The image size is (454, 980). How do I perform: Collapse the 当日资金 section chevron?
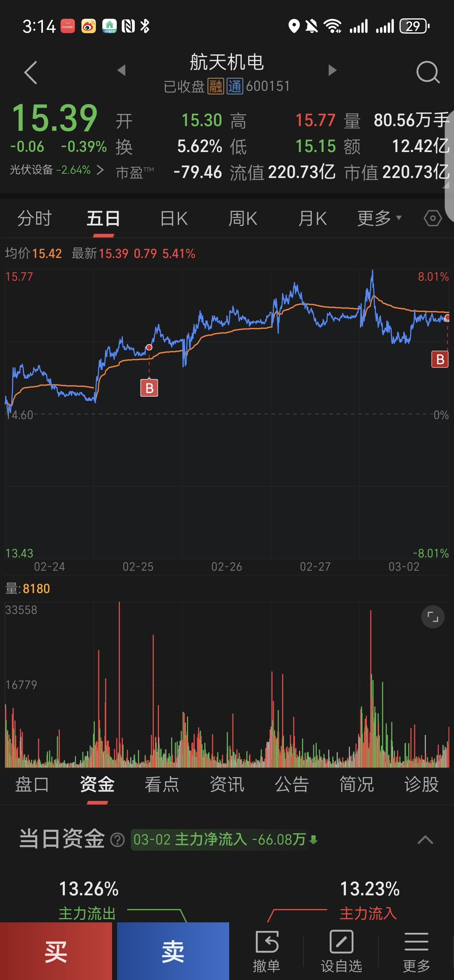(425, 839)
